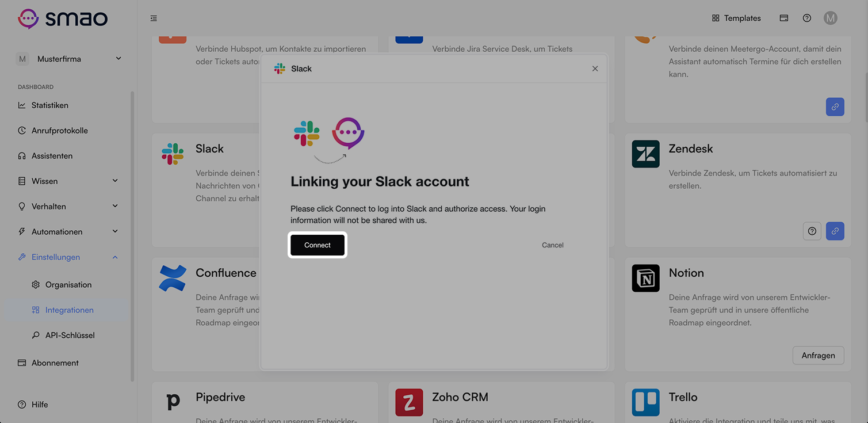The image size is (868, 423).
Task: Click the Notion logo
Action: click(x=646, y=279)
